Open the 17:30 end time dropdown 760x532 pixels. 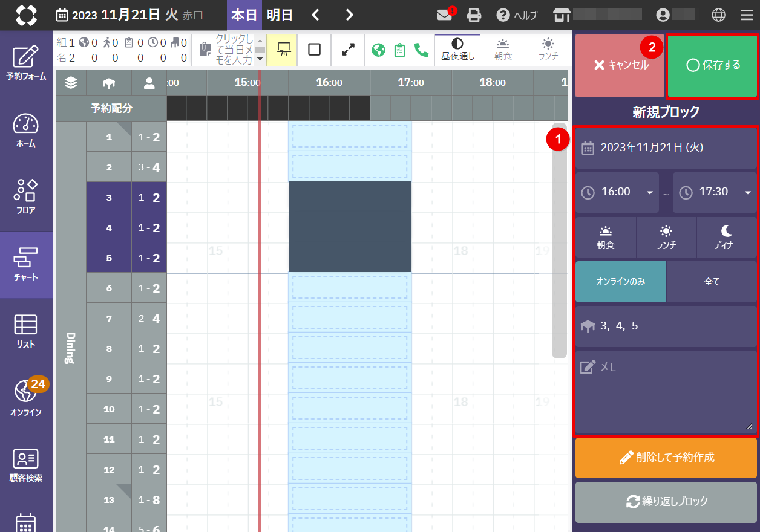tap(715, 192)
